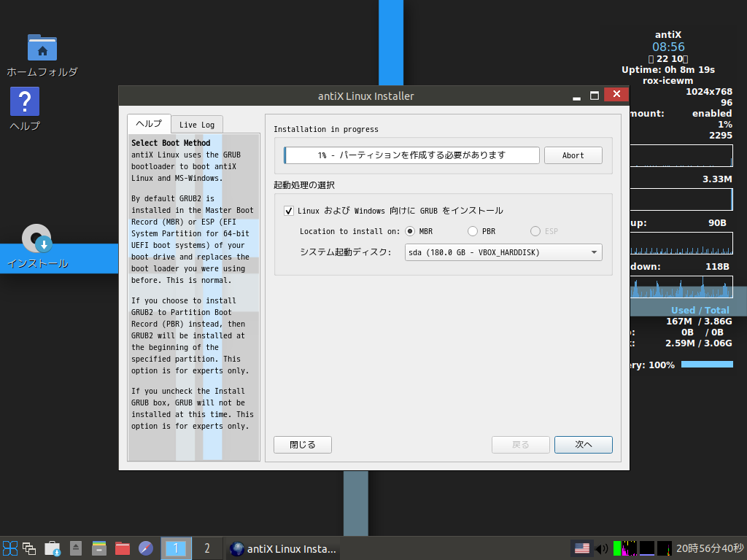Click the eject media taskbar icon
This screenshot has width=747, height=560.
tap(76, 548)
